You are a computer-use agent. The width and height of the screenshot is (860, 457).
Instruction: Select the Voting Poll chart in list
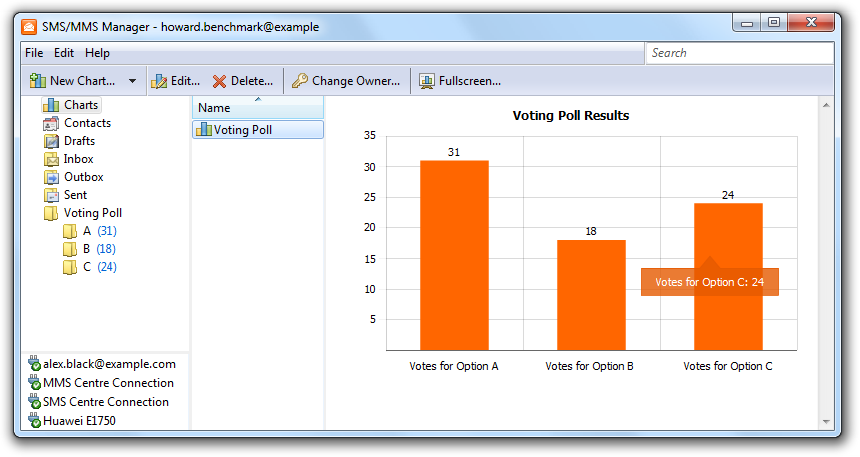(242, 129)
